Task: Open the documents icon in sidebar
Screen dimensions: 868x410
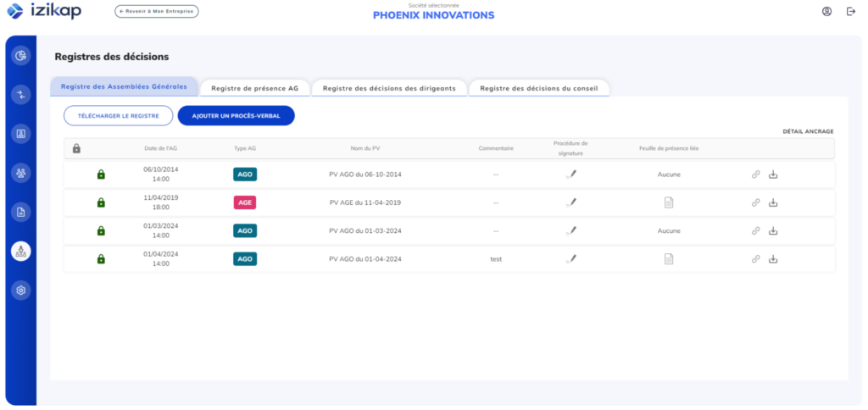Action: (x=21, y=212)
